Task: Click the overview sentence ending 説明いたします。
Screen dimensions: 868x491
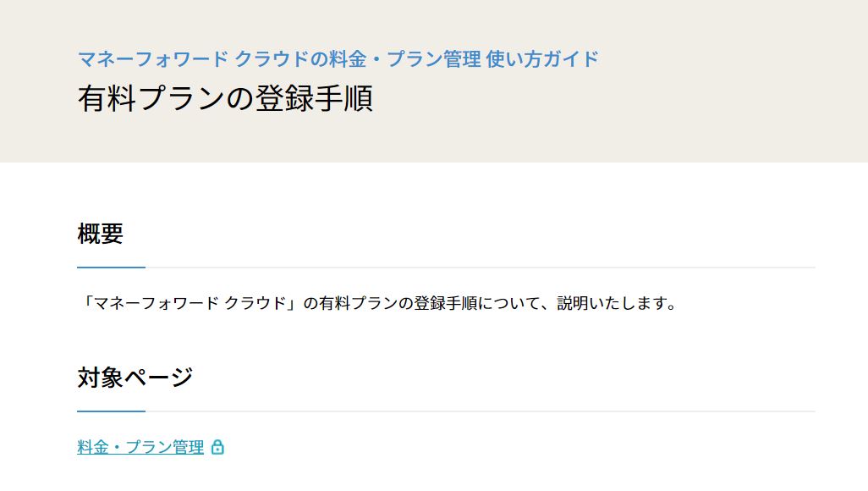Action: pos(377,303)
